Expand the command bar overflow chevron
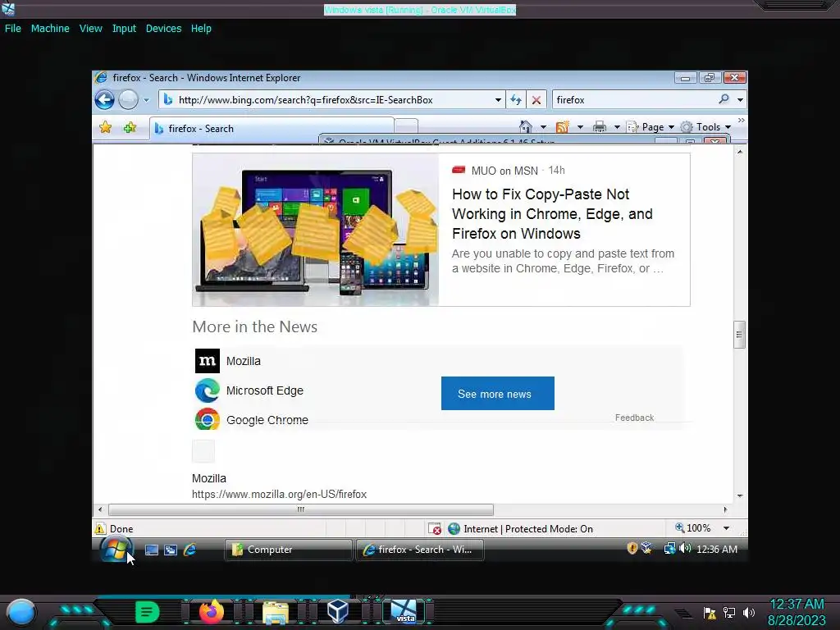 [742, 121]
